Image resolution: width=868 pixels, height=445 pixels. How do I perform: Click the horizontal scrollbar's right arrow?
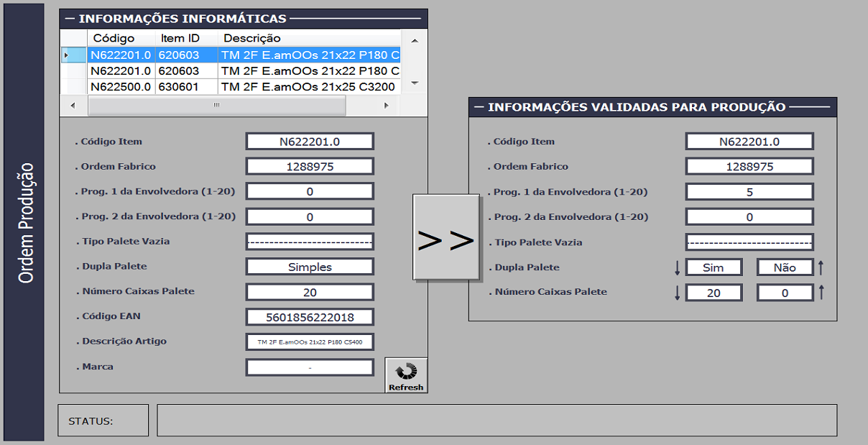click(386, 105)
